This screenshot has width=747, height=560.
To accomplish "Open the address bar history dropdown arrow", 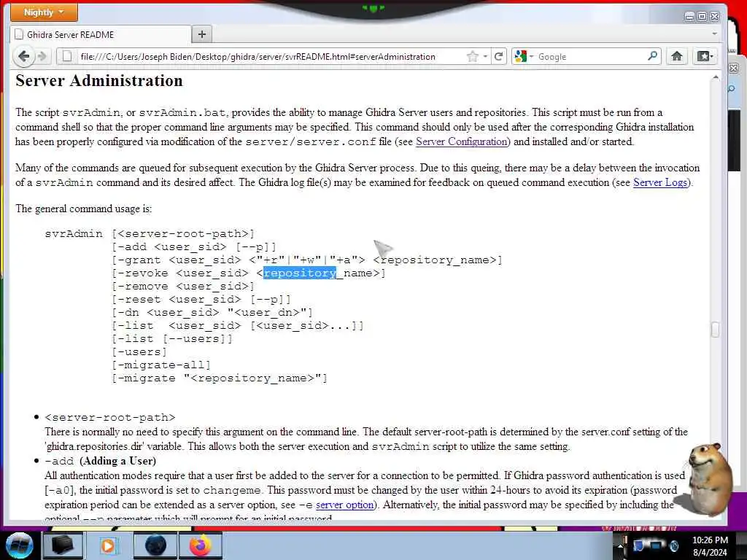I will [x=485, y=57].
